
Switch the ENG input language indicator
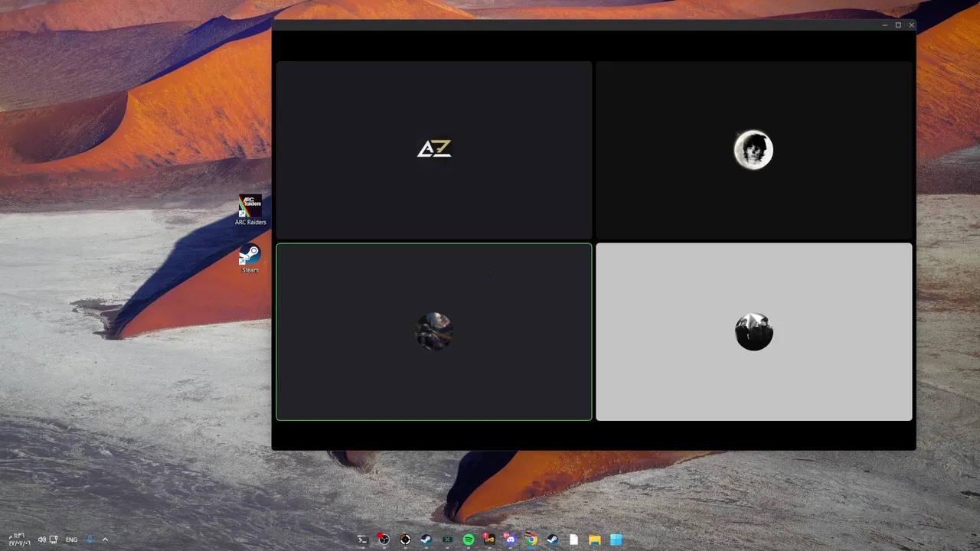click(x=71, y=540)
